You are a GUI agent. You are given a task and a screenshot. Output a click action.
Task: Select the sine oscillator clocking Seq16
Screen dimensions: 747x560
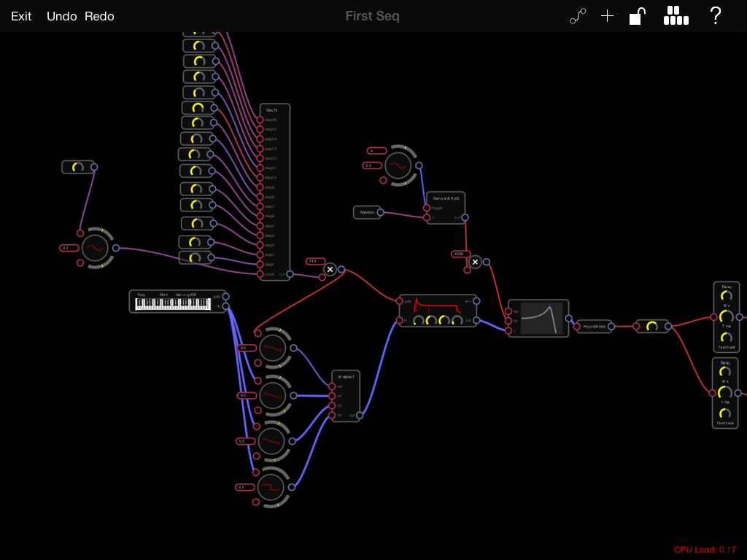[x=96, y=248]
